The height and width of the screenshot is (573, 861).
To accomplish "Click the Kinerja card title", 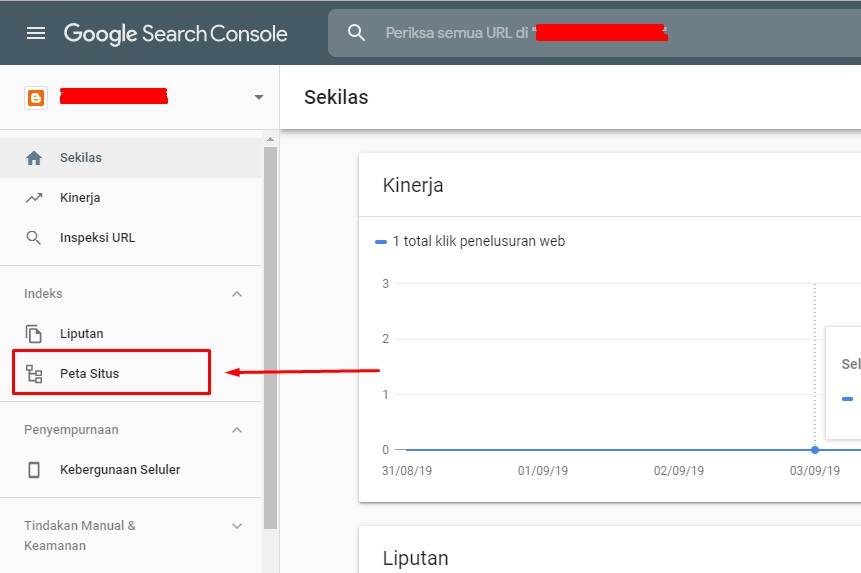I will pos(413,186).
